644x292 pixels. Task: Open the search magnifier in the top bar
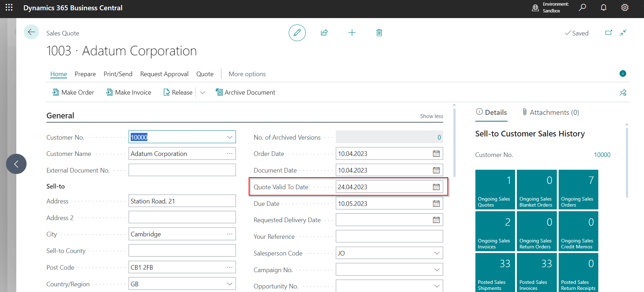coord(582,7)
